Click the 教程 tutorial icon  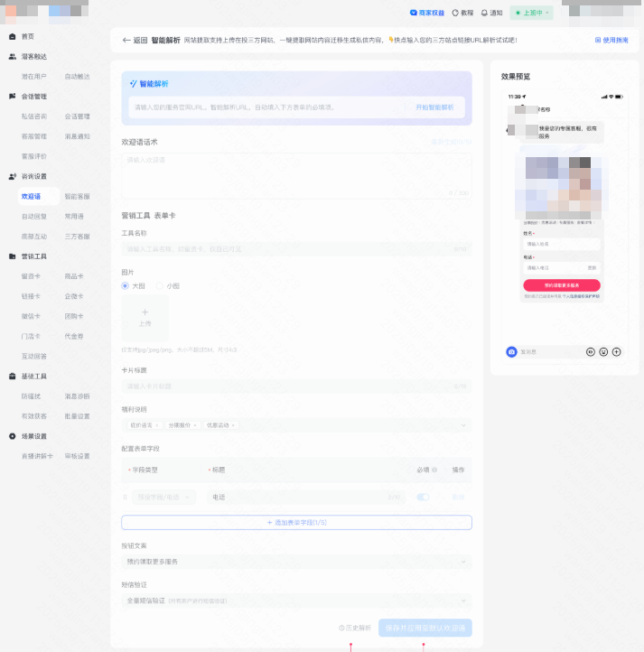[x=455, y=13]
